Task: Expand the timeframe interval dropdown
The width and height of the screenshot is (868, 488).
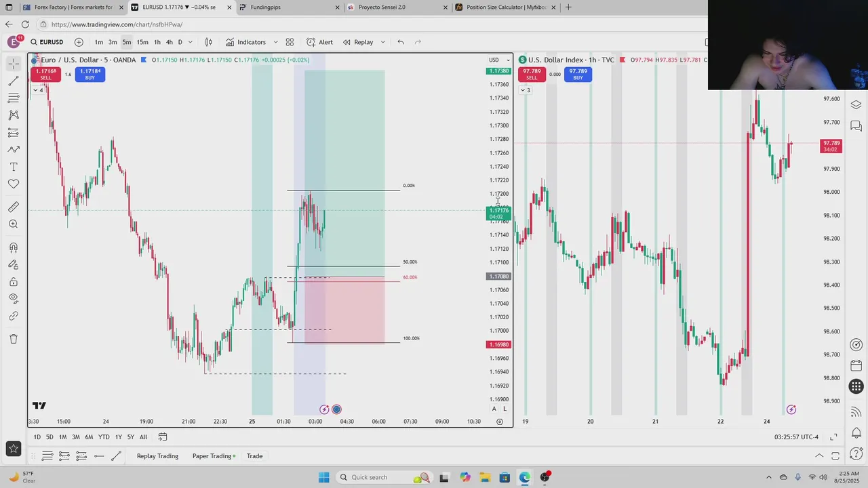Action: click(190, 42)
